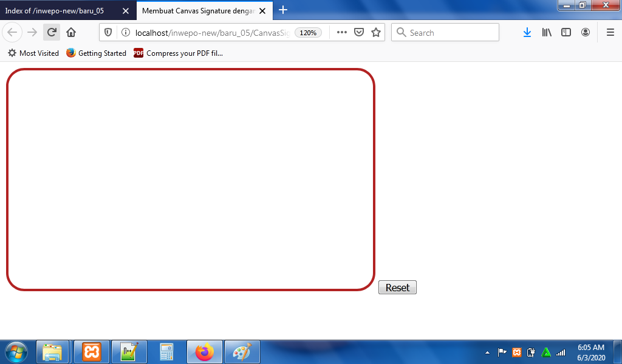Open Action Center flag icon
The width and height of the screenshot is (622, 364).
(x=502, y=352)
